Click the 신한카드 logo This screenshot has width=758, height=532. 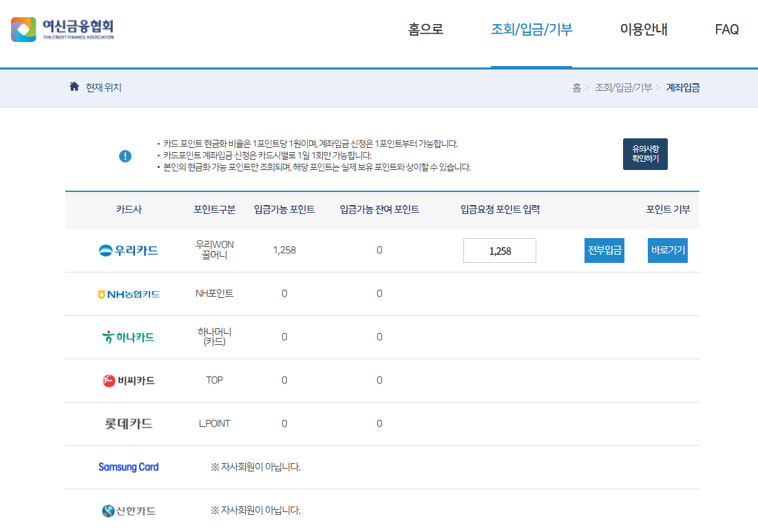pos(129,511)
